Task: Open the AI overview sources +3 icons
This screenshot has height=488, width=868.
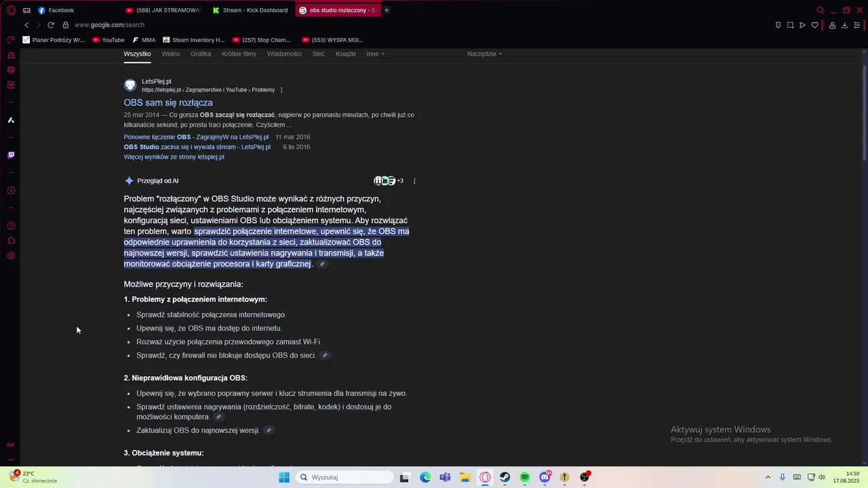Action: (x=389, y=181)
